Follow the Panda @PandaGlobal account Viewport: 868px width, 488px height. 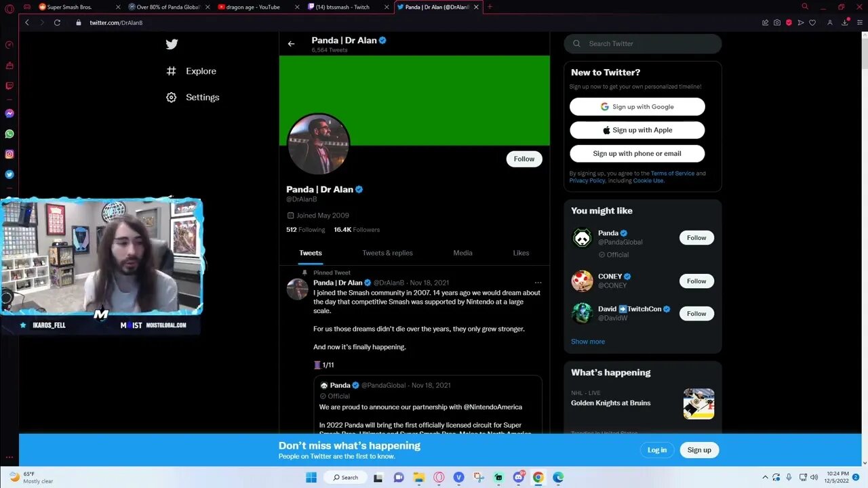(x=696, y=238)
